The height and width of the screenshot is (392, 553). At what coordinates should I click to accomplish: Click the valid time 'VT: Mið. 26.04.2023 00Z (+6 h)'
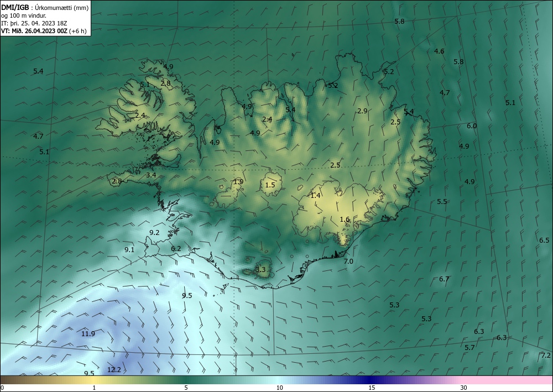44,31
